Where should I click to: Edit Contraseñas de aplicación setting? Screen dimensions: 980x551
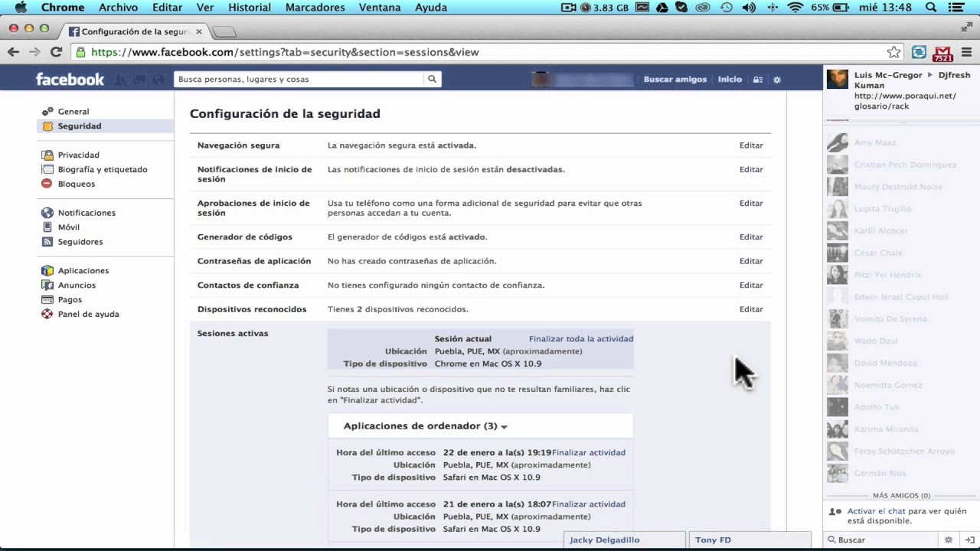pyautogui.click(x=751, y=262)
